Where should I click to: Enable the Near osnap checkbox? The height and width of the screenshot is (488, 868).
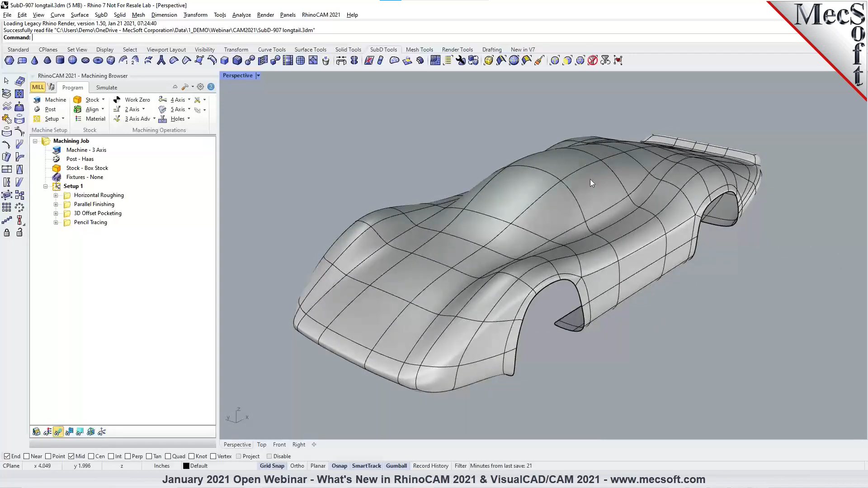tap(26, 456)
